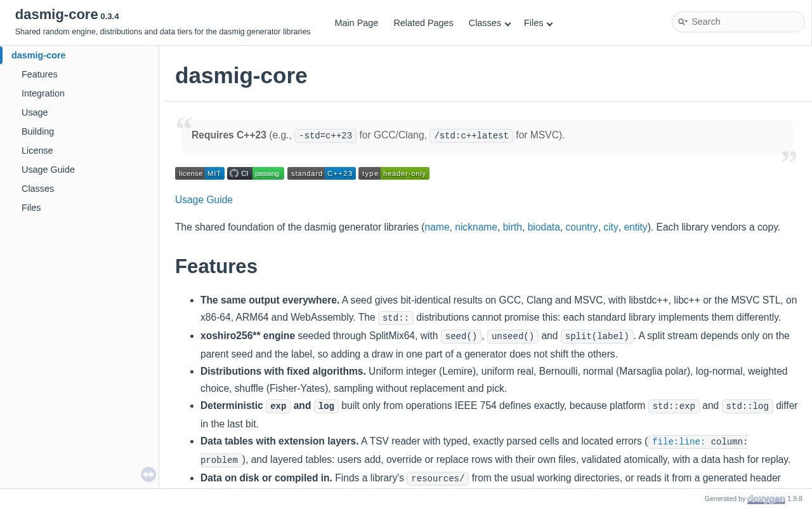
Task: Open the city library link
Action: click(611, 227)
